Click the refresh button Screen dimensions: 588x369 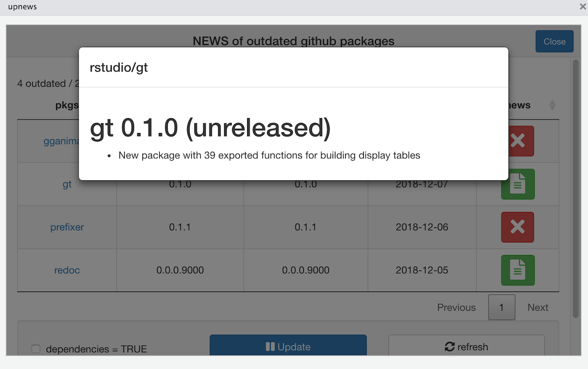coord(467,346)
